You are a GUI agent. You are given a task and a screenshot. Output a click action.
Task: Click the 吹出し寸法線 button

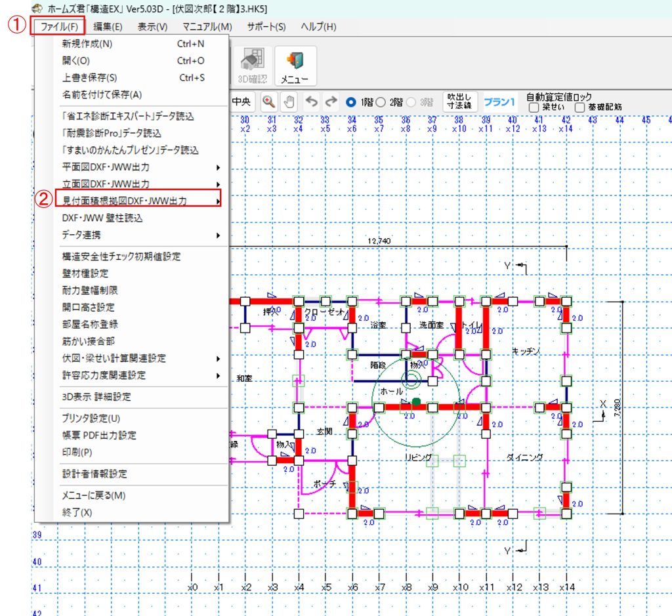pos(460,102)
